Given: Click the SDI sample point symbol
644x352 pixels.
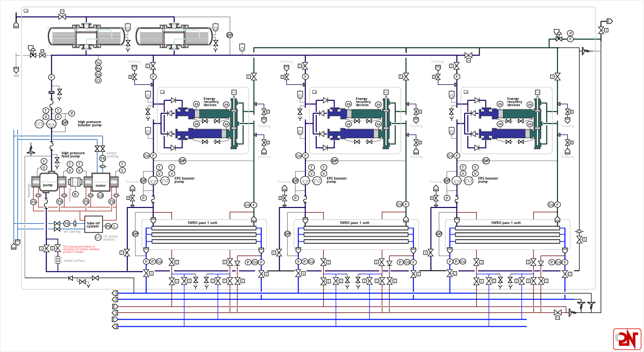Looking at the screenshot, I should (x=16, y=70).
